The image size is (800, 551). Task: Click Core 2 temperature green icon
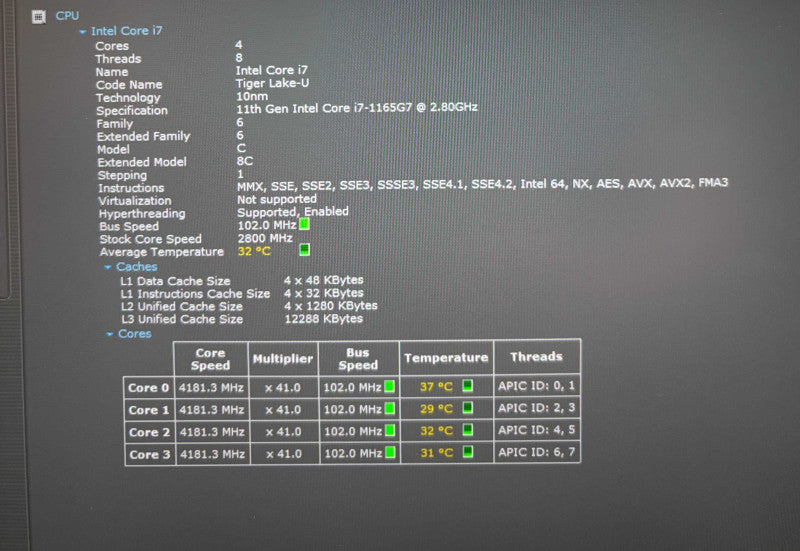point(467,430)
